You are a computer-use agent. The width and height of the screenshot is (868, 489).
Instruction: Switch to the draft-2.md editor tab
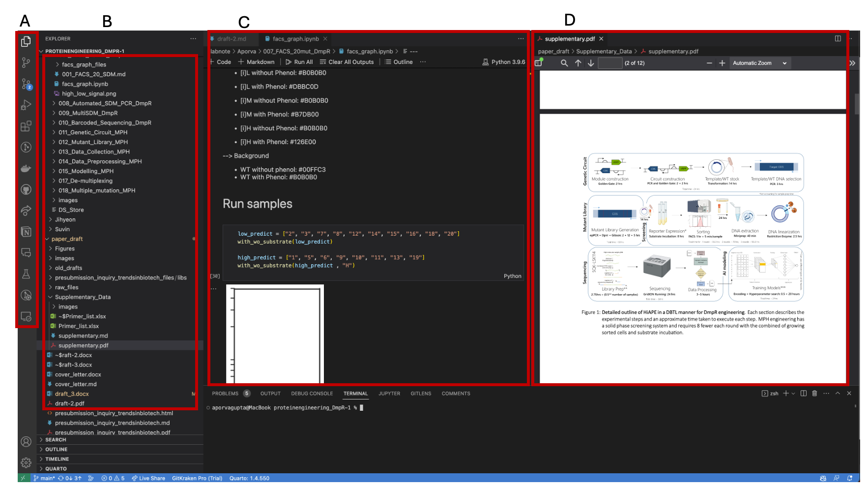click(x=231, y=39)
